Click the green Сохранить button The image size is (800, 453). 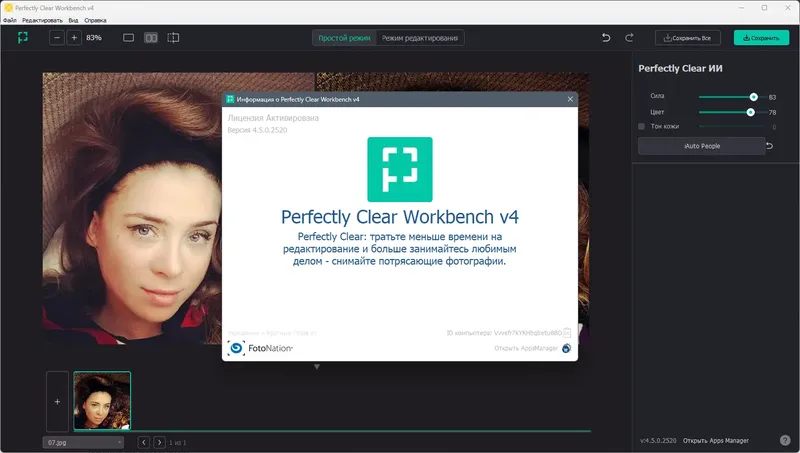(761, 38)
